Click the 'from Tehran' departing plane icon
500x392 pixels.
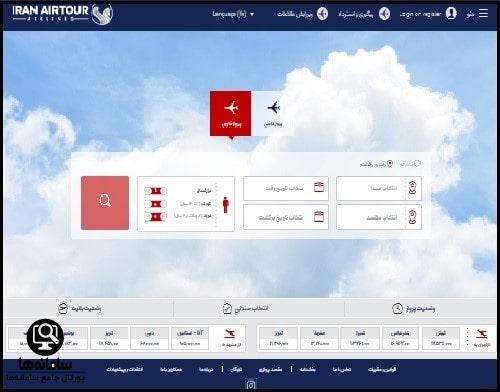click(x=481, y=334)
